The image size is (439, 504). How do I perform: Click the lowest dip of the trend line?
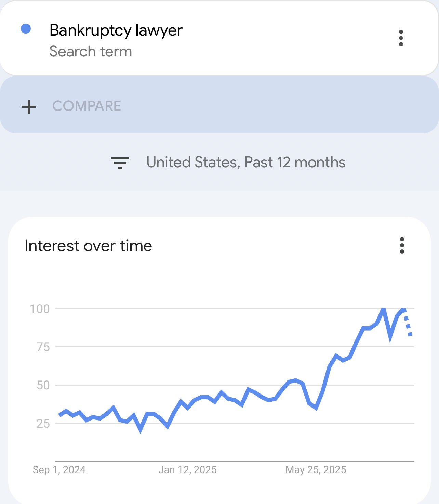pyautogui.click(x=141, y=430)
